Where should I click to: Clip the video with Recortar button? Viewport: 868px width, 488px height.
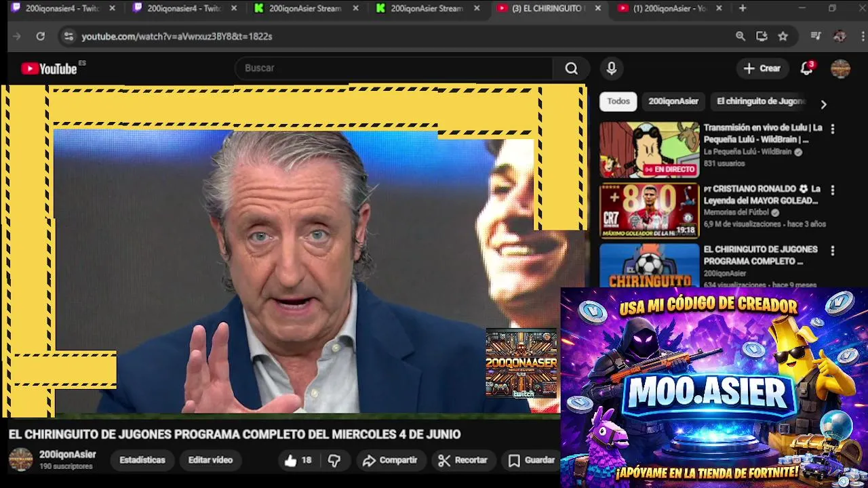point(463,460)
